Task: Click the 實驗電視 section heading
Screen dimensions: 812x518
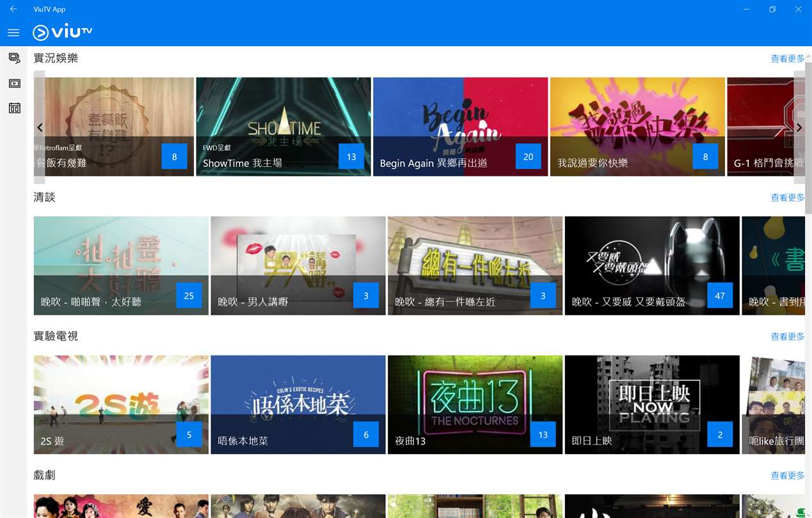Action: (56, 336)
